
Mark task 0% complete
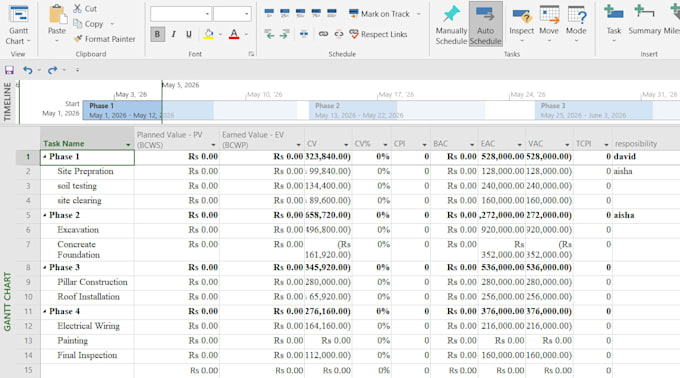coord(269,13)
